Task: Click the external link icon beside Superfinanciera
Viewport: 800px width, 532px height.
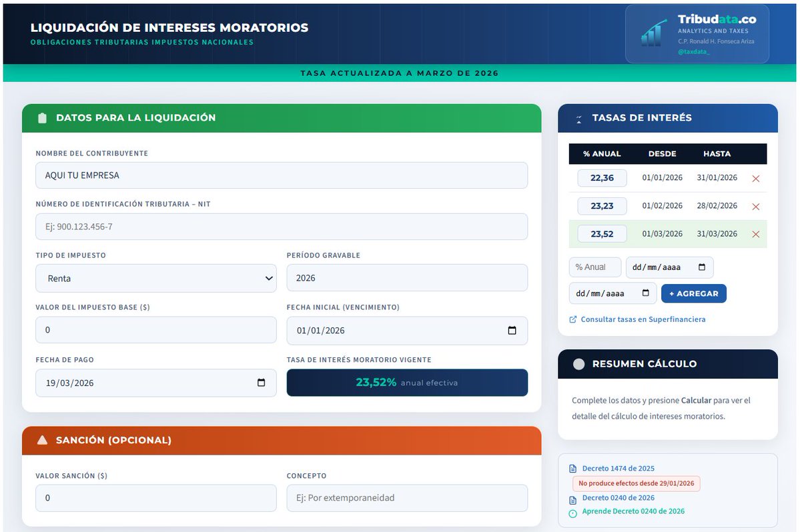Action: click(x=573, y=319)
